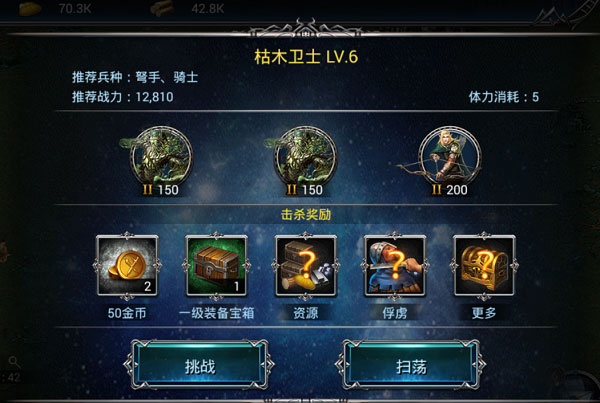The height and width of the screenshot is (403, 600).
Task: Click the 42.8K wood amount
Action: 208,8
